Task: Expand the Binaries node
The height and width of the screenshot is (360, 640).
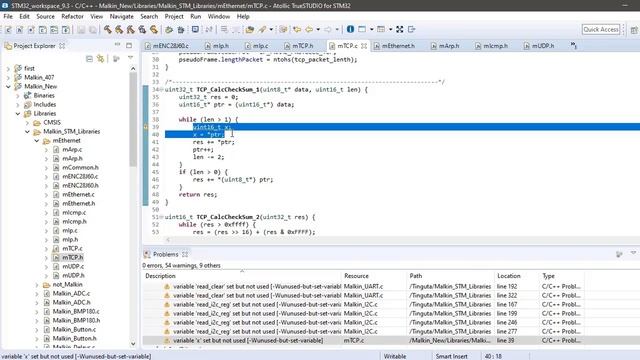Action: (x=18, y=96)
